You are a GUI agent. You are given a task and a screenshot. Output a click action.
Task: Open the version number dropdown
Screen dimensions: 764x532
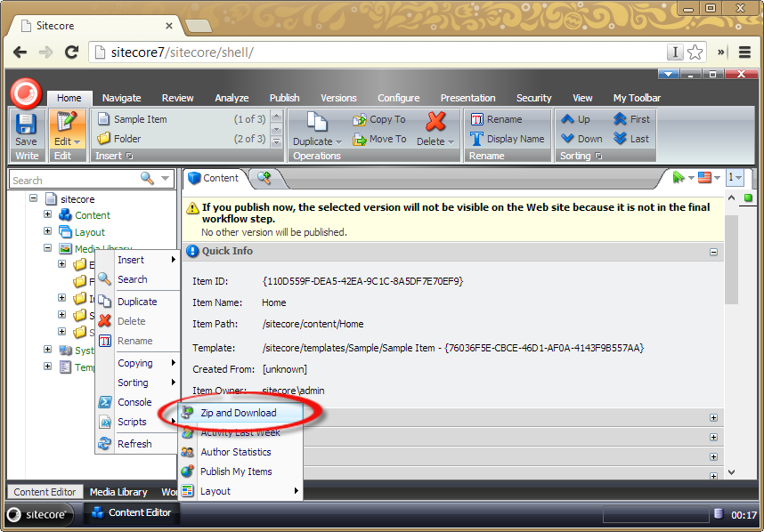tap(735, 178)
